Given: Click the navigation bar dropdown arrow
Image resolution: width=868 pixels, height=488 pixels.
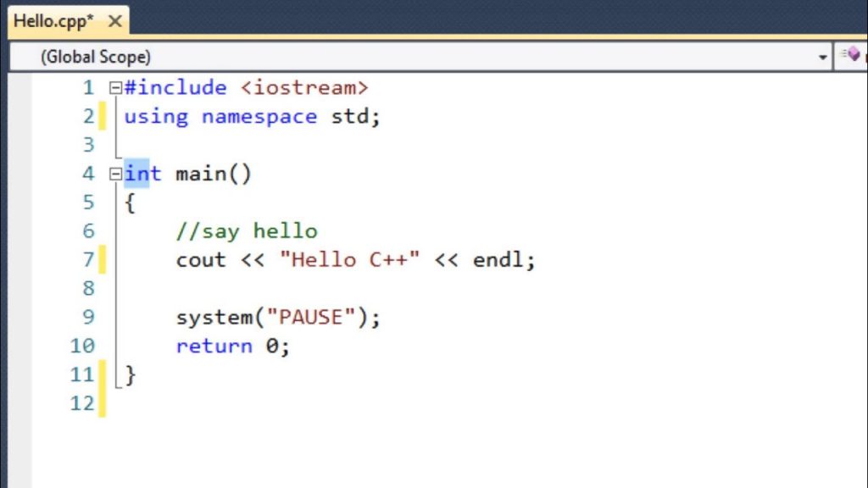Looking at the screenshot, I should pos(822,56).
